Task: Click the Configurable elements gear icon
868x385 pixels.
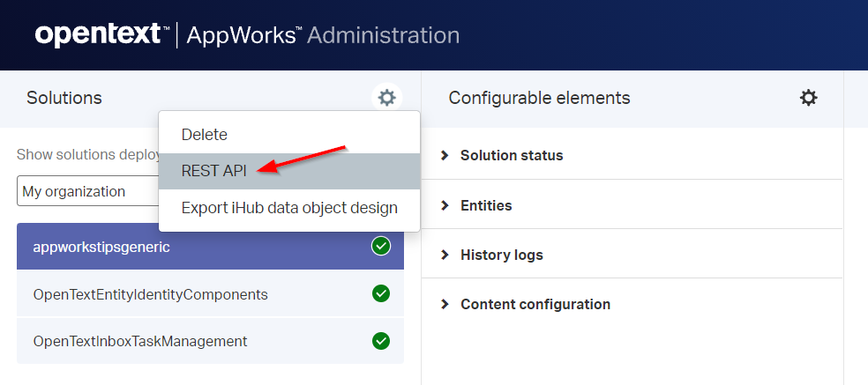Action: point(808,98)
